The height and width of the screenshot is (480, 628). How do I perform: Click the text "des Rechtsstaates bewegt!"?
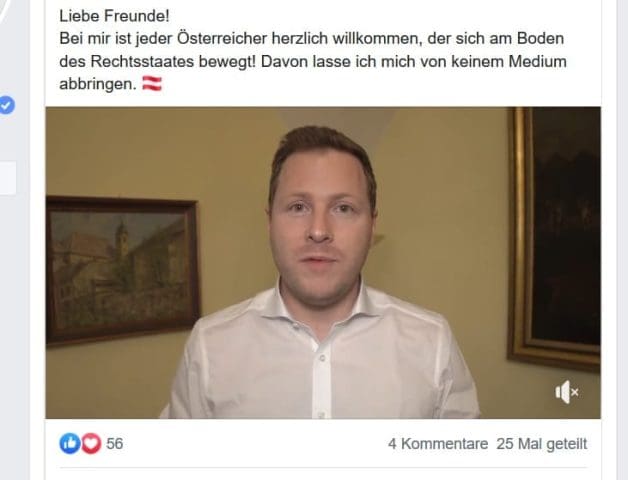coord(157,62)
